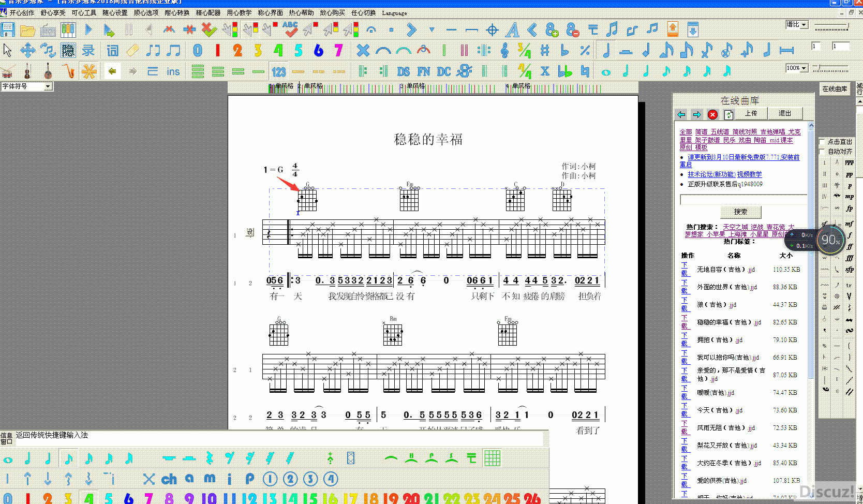Select the drum instrument icon
This screenshot has width=863, height=504.
pos(7,71)
